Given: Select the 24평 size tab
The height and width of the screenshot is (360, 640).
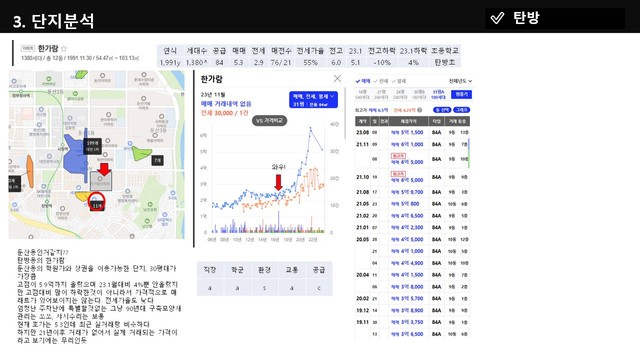Looking at the screenshot, I should pos(400,95).
